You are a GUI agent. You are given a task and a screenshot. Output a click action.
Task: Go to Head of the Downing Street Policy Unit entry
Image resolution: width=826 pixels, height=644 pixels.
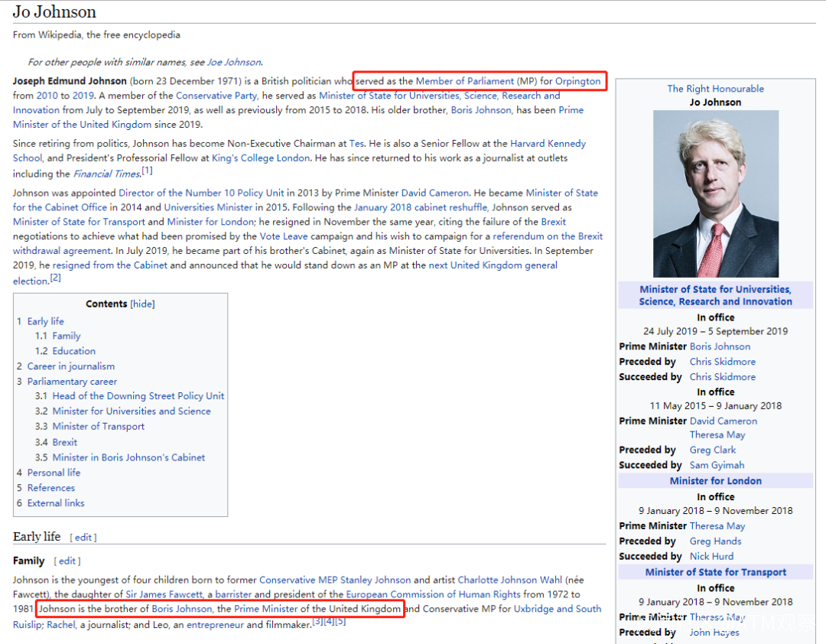pyautogui.click(x=138, y=395)
